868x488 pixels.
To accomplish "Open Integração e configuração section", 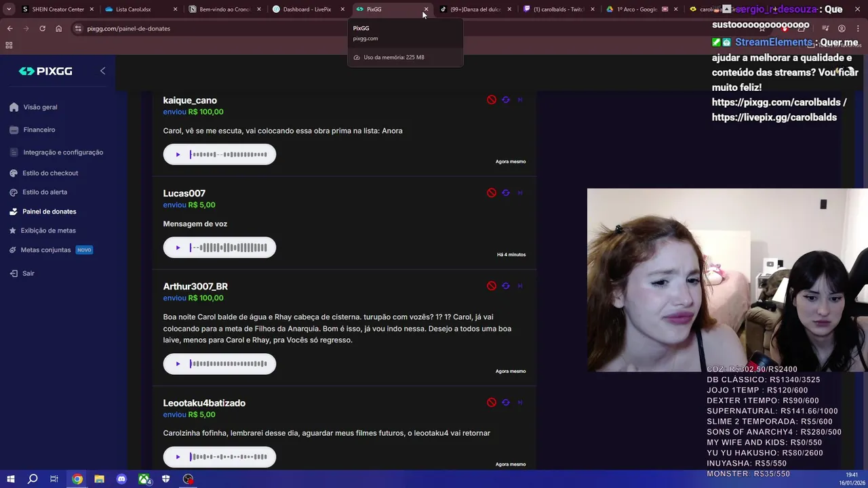I will (x=56, y=152).
